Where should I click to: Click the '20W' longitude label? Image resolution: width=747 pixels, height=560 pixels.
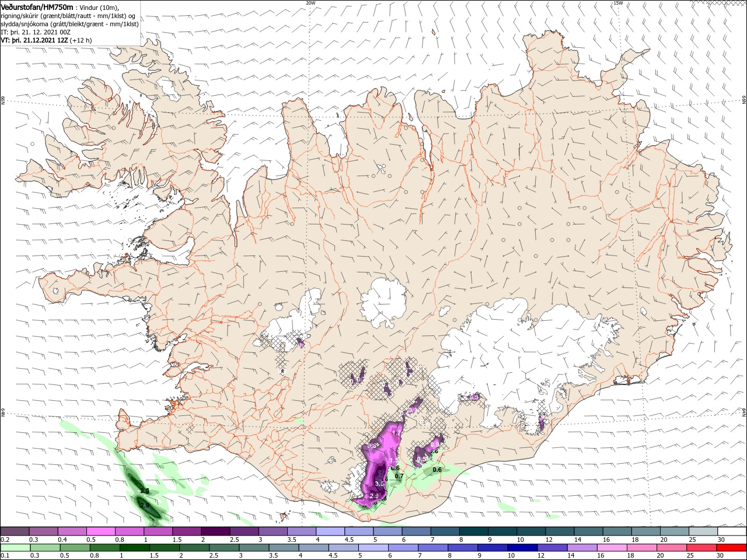tap(310, 3)
